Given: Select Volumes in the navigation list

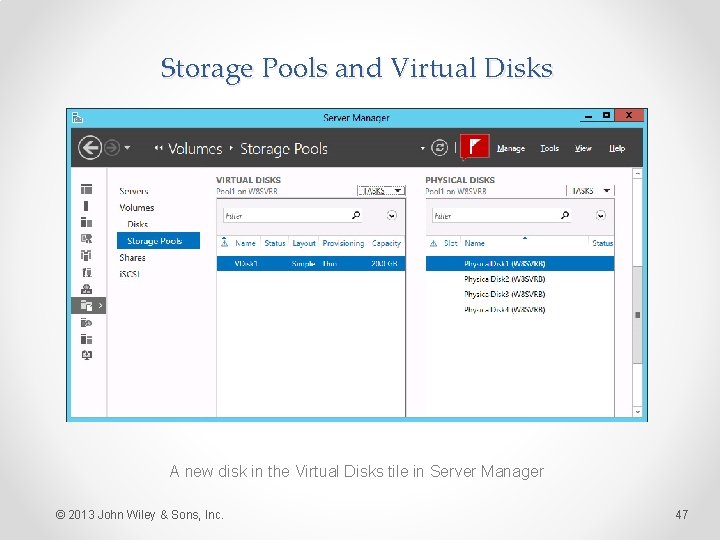Looking at the screenshot, I should pyautogui.click(x=136, y=208).
